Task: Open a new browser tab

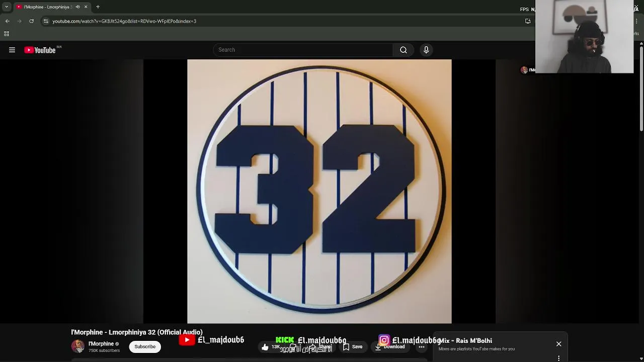Action: point(98,7)
